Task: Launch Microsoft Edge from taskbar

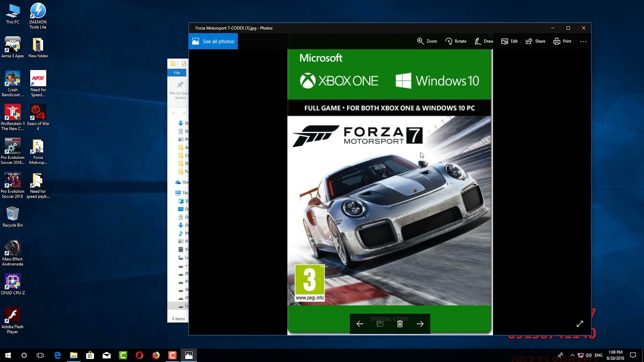Action: (57, 355)
